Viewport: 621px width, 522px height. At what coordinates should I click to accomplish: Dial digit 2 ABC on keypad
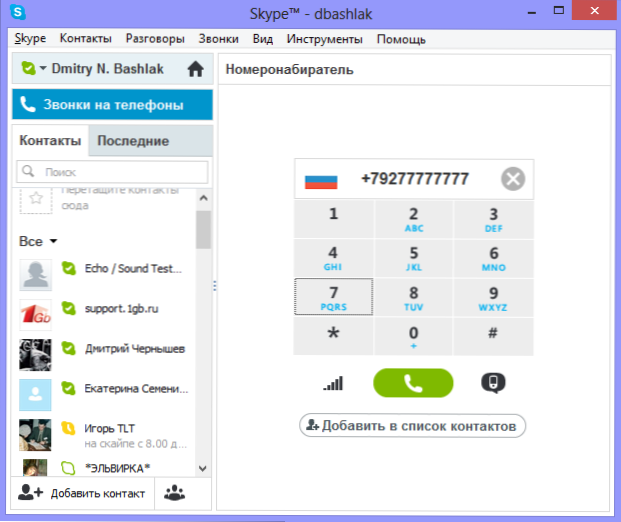413,219
